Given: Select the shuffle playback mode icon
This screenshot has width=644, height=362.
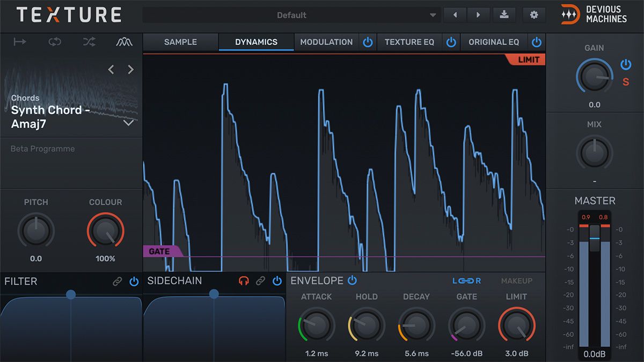Looking at the screenshot, I should (x=89, y=42).
